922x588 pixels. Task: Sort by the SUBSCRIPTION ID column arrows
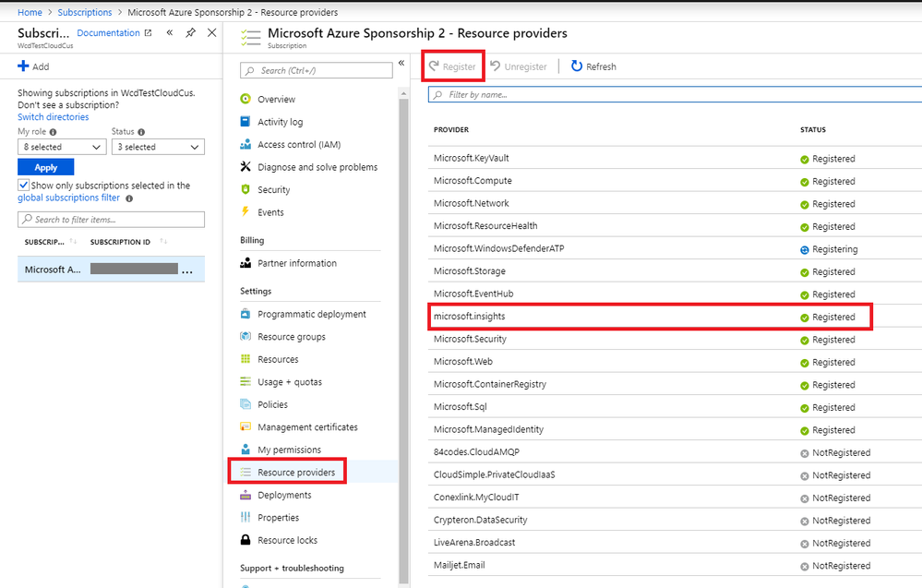click(x=163, y=242)
